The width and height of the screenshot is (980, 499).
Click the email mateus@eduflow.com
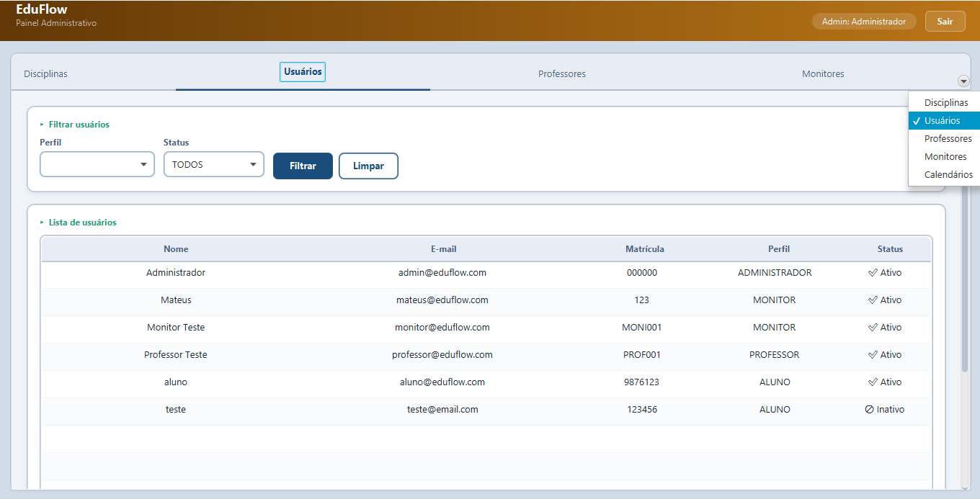tap(442, 300)
